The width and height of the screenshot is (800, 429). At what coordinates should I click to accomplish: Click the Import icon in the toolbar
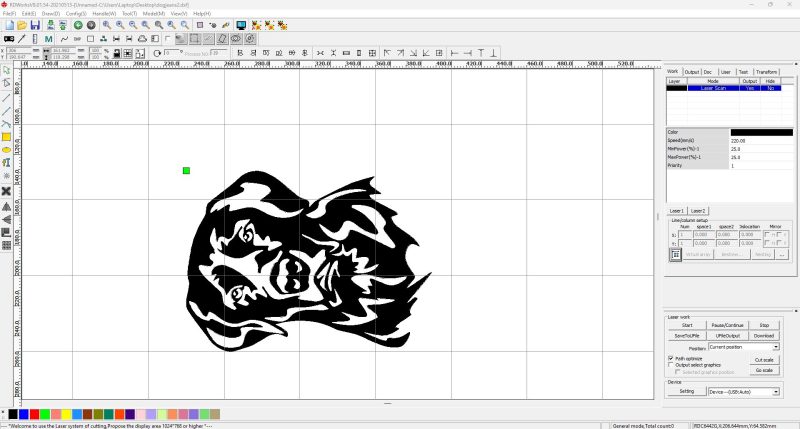(50, 25)
